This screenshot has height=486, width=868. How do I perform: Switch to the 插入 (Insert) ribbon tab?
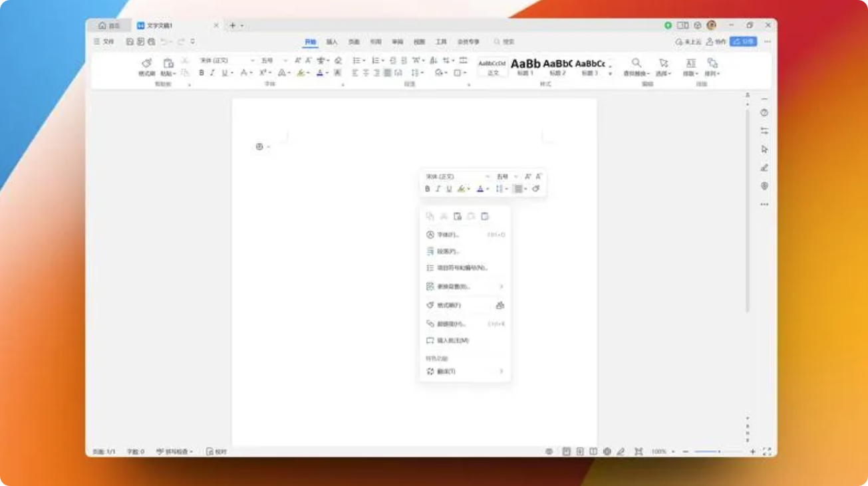click(x=332, y=42)
